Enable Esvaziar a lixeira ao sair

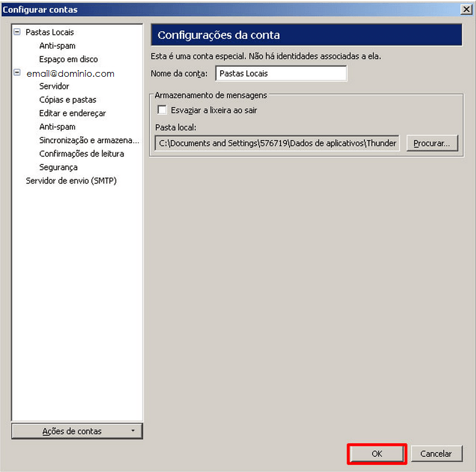pos(162,110)
